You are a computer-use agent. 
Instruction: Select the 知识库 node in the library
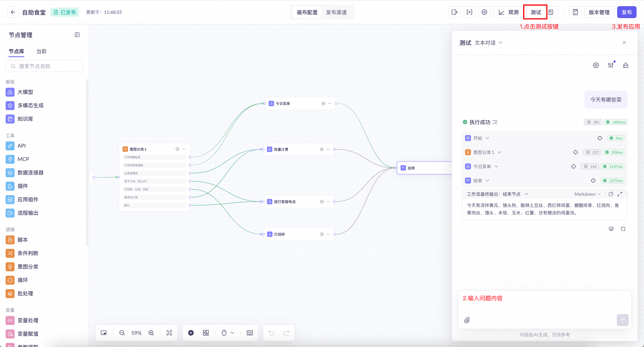(x=20, y=119)
